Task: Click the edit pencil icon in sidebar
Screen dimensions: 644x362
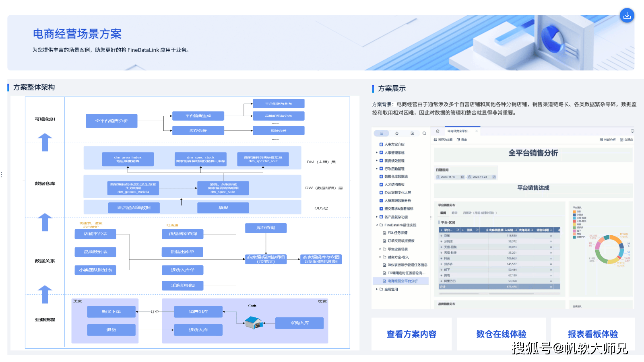Action: [x=412, y=133]
